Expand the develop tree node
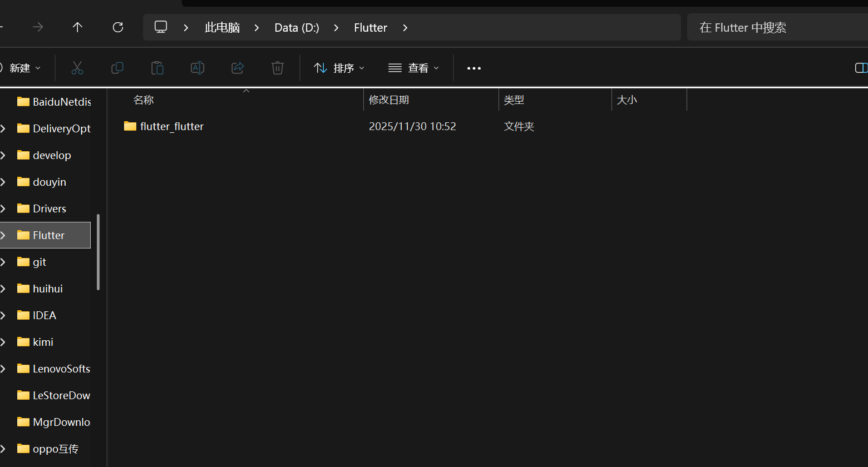The image size is (868, 467). click(3, 155)
